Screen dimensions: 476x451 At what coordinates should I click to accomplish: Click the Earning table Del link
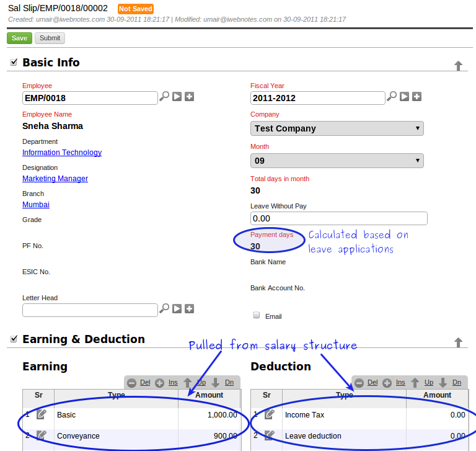tap(145, 382)
